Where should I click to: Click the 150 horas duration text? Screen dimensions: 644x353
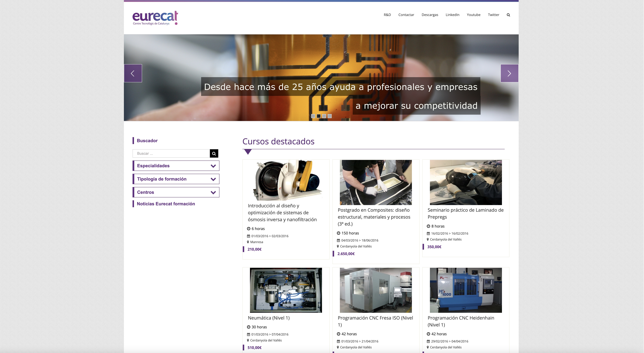click(x=350, y=233)
